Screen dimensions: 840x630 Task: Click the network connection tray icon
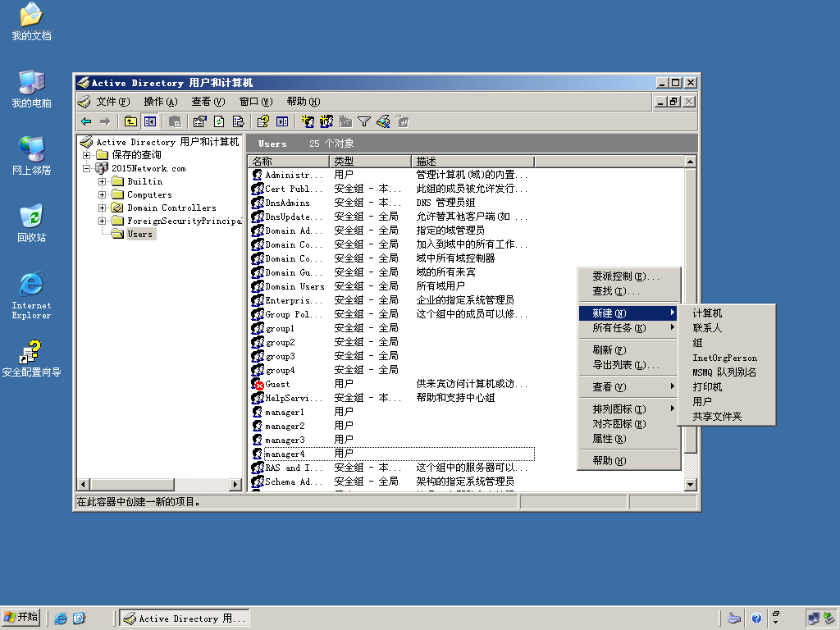click(814, 619)
